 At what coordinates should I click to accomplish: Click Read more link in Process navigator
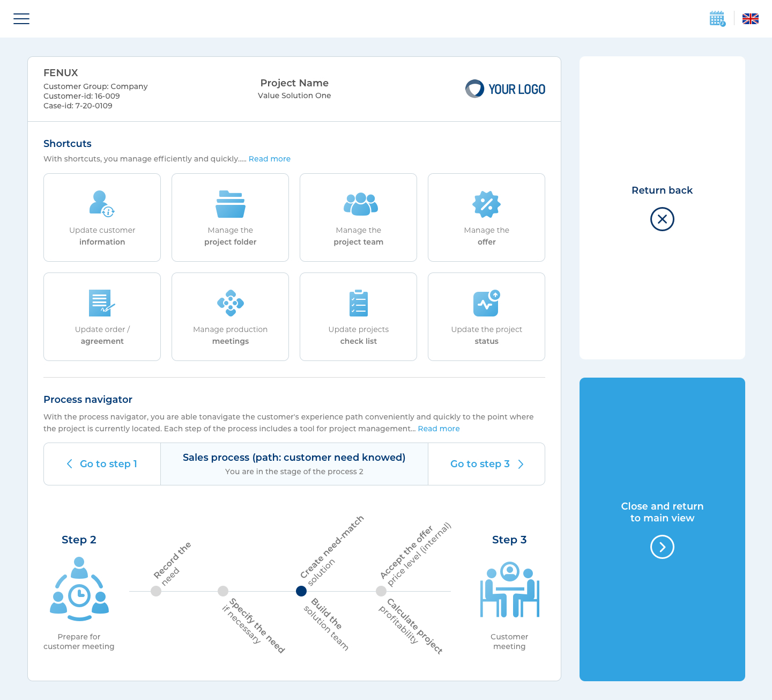pyautogui.click(x=439, y=429)
